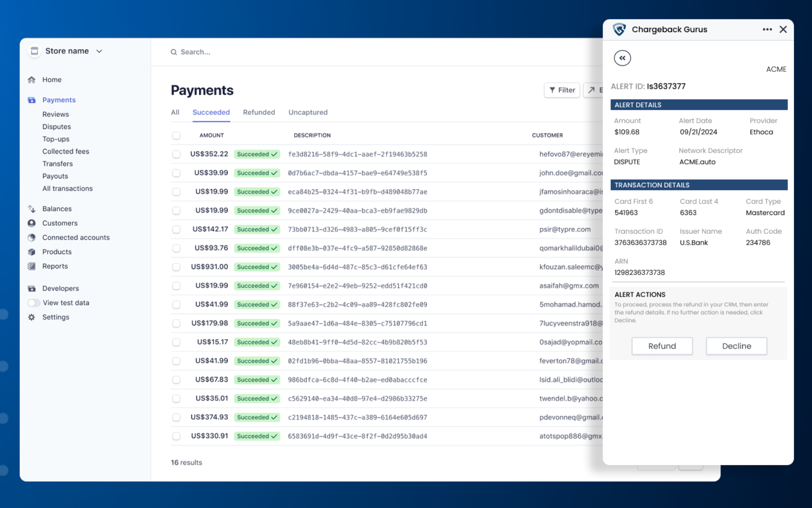Collapse the alert using the double-chevron button
Image resolution: width=812 pixels, height=508 pixels.
coord(623,58)
